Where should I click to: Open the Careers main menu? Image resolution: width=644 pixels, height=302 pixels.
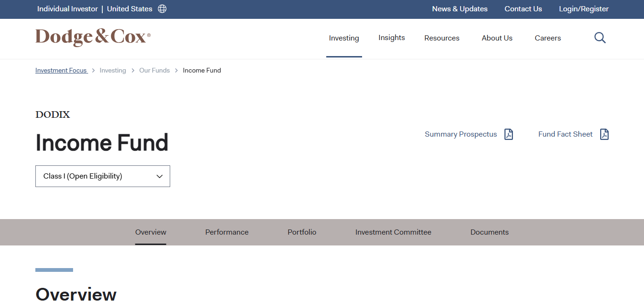(x=548, y=38)
